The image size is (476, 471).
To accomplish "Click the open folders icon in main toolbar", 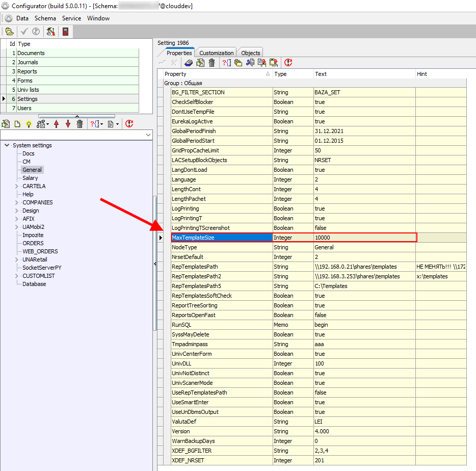I will point(9,31).
